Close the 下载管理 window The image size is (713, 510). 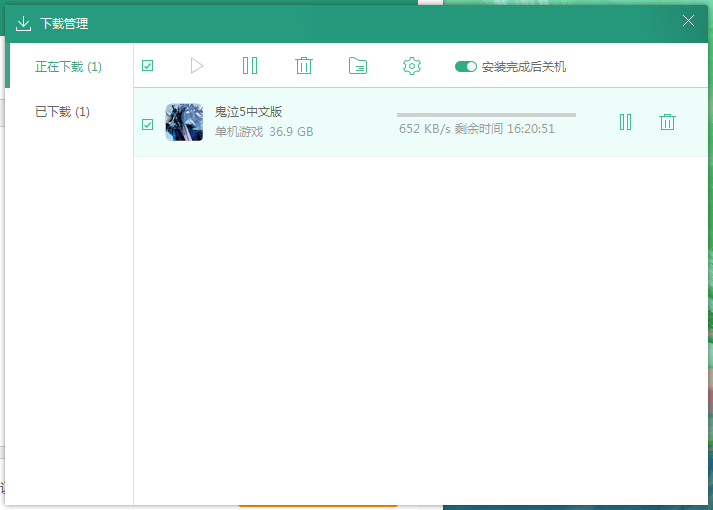[688, 21]
